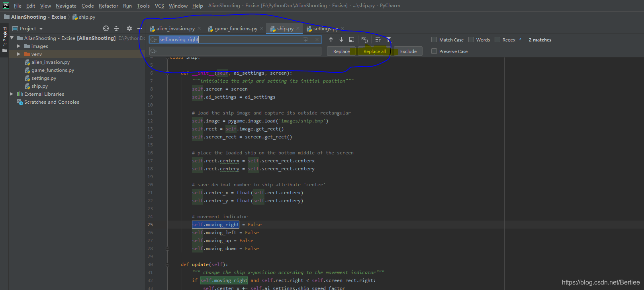Fold the __init__ method gutter marker

[167, 73]
